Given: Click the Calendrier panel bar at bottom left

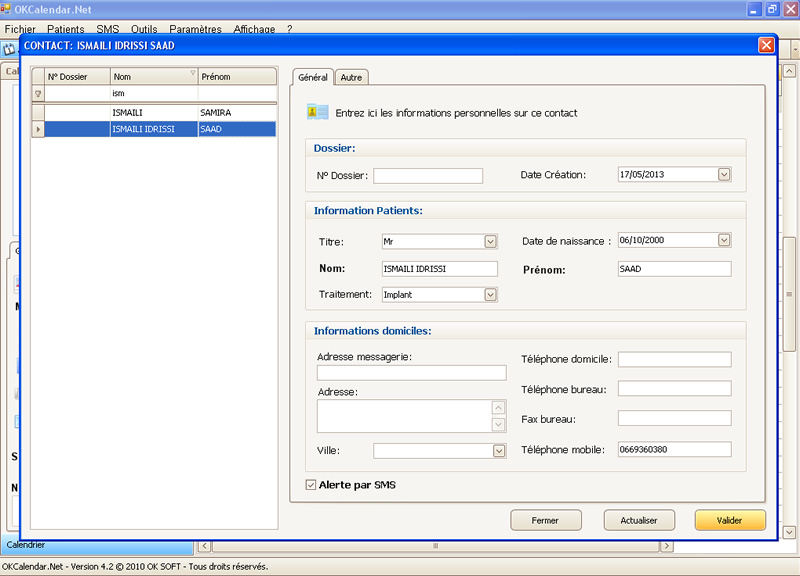Looking at the screenshot, I should pos(97,545).
